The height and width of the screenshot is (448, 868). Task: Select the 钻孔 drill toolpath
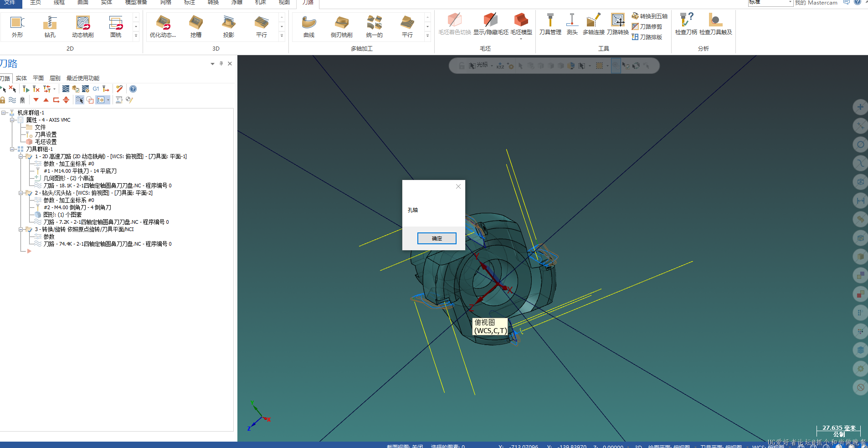50,27
